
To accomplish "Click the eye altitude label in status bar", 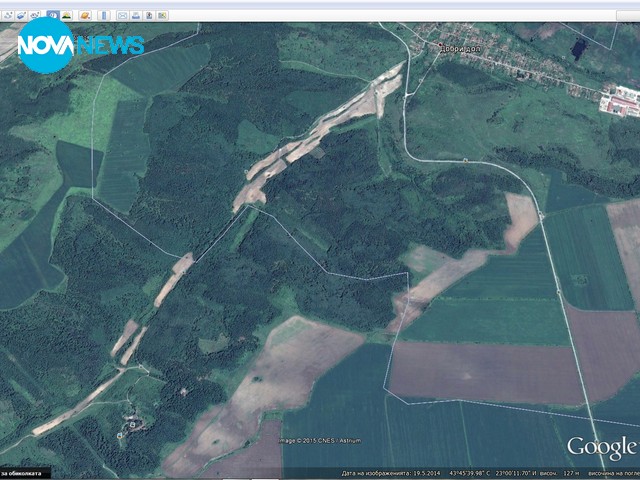I will click(x=613, y=473).
